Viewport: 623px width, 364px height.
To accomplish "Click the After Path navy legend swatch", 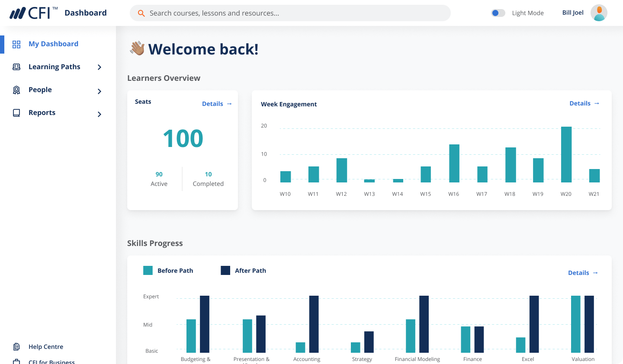I will [225, 271].
